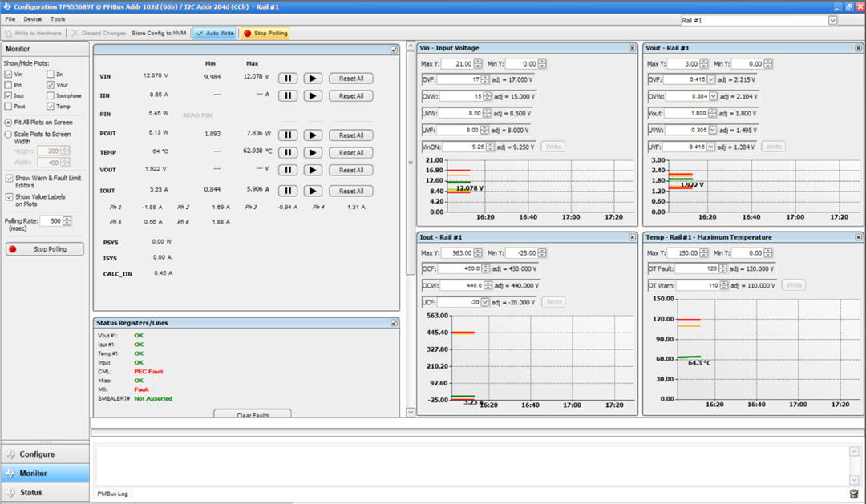Play VOUT tracking
The height and width of the screenshot is (504, 866).
coord(313,170)
